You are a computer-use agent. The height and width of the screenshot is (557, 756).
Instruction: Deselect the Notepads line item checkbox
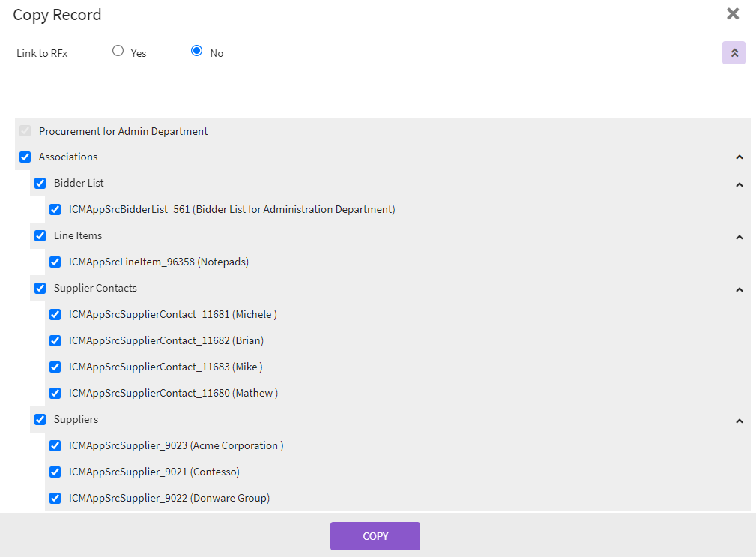pyautogui.click(x=55, y=262)
